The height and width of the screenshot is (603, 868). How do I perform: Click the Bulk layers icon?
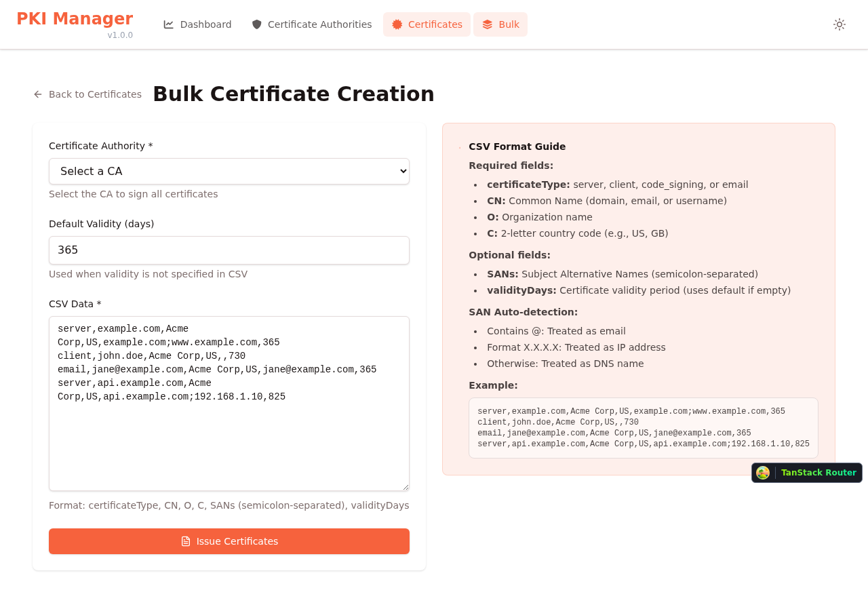click(x=488, y=24)
